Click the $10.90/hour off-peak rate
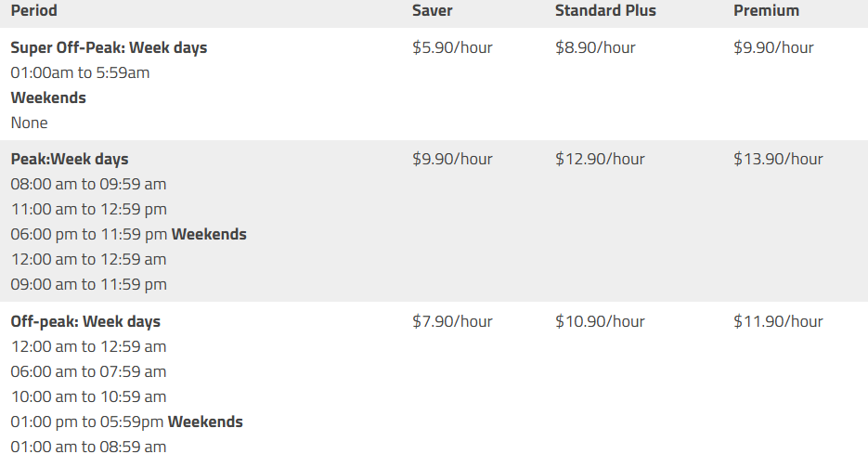The width and height of the screenshot is (868, 454). tap(600, 321)
